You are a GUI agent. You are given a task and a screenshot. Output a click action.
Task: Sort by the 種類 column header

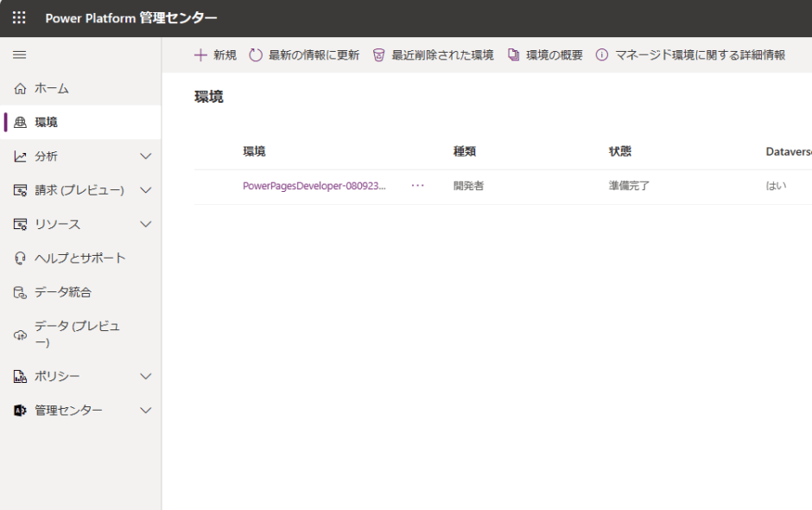click(x=465, y=151)
